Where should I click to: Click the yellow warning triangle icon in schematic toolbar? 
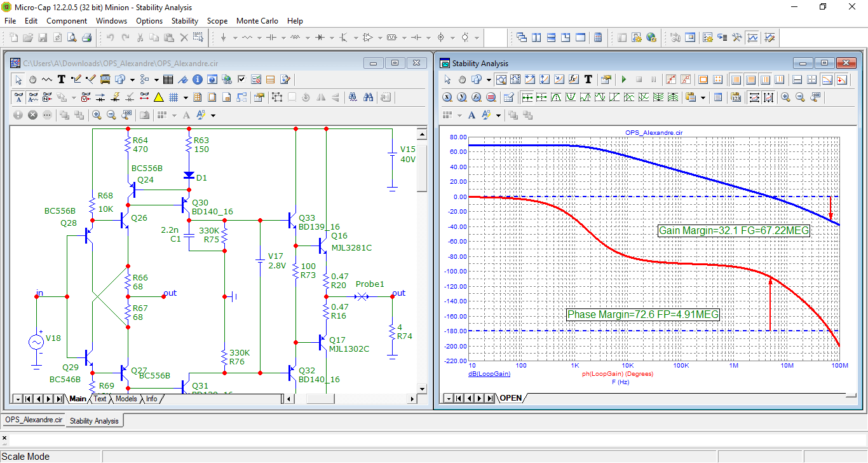158,97
